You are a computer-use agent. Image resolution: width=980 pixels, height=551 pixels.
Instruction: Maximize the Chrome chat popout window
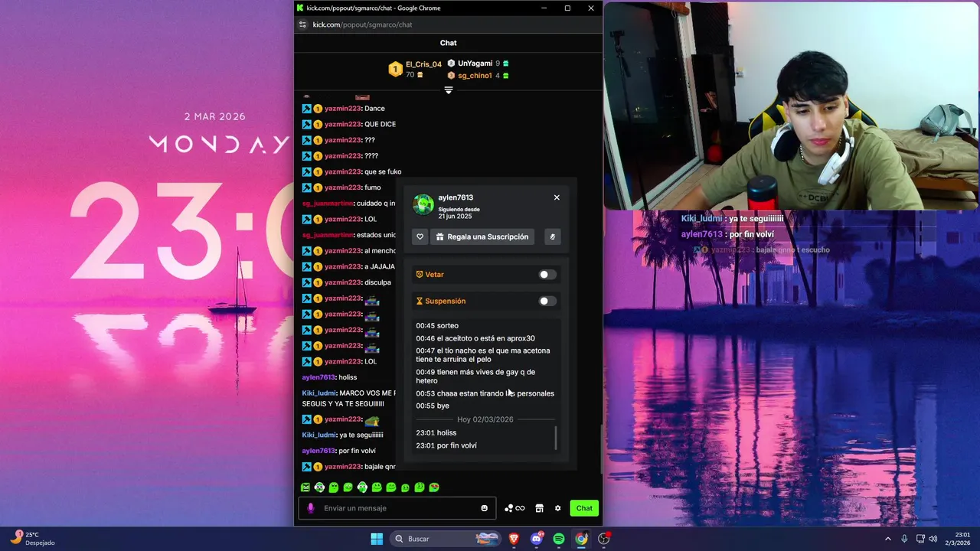click(x=567, y=8)
